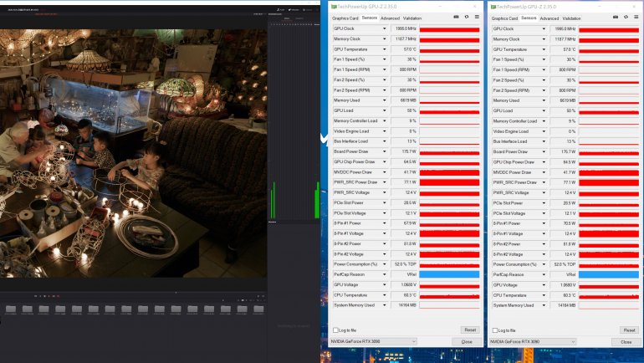Open the GPU Clock dropdown in left GPU-Z window
Screen dimensions: 644x363
[385, 28]
